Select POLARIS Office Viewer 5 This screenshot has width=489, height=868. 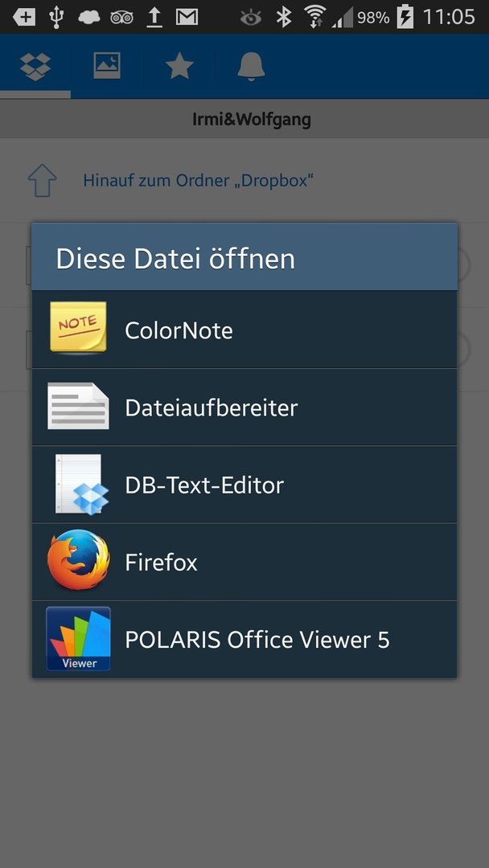244,640
